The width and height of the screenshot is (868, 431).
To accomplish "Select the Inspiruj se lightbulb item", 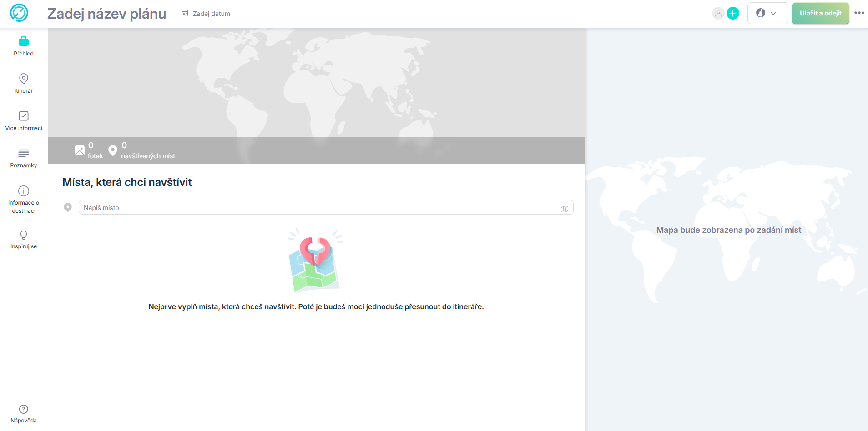I will click(24, 240).
